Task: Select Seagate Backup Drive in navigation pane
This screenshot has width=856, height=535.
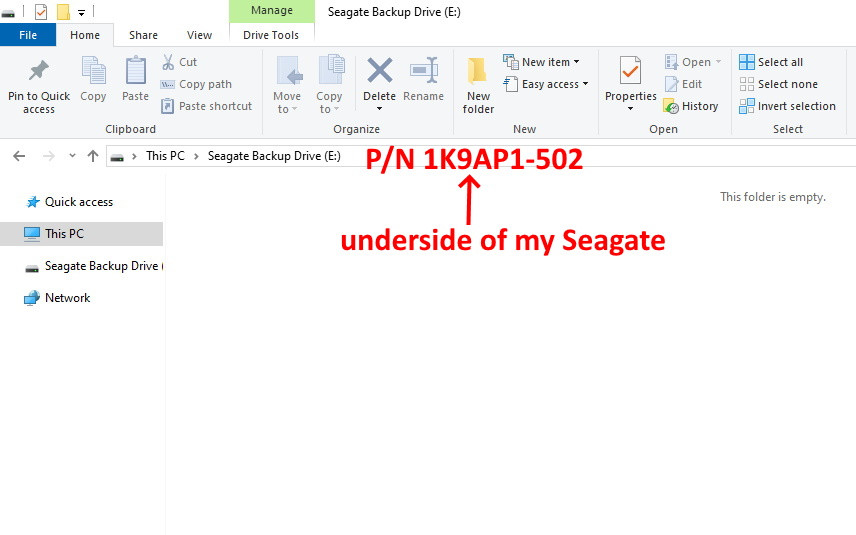Action: coord(94,266)
